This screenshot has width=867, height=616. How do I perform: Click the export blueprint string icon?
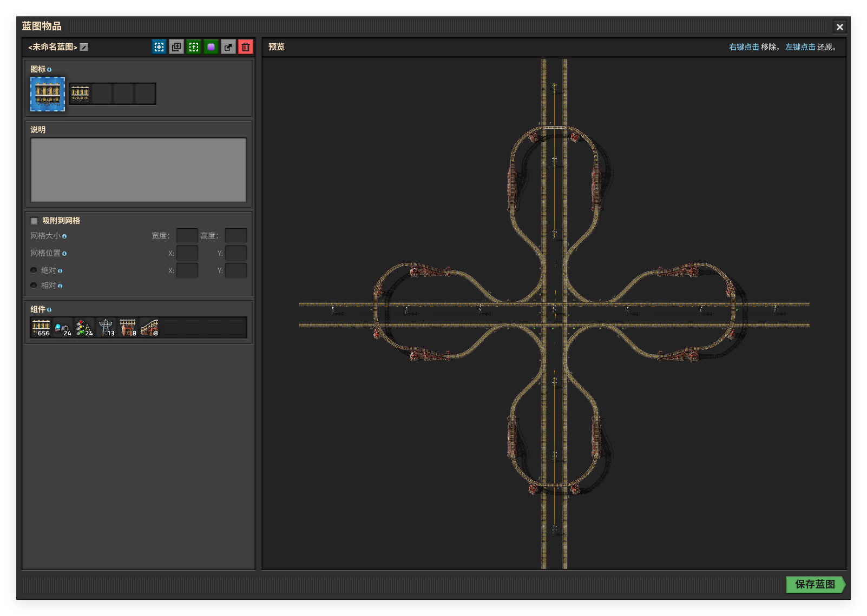pos(228,47)
